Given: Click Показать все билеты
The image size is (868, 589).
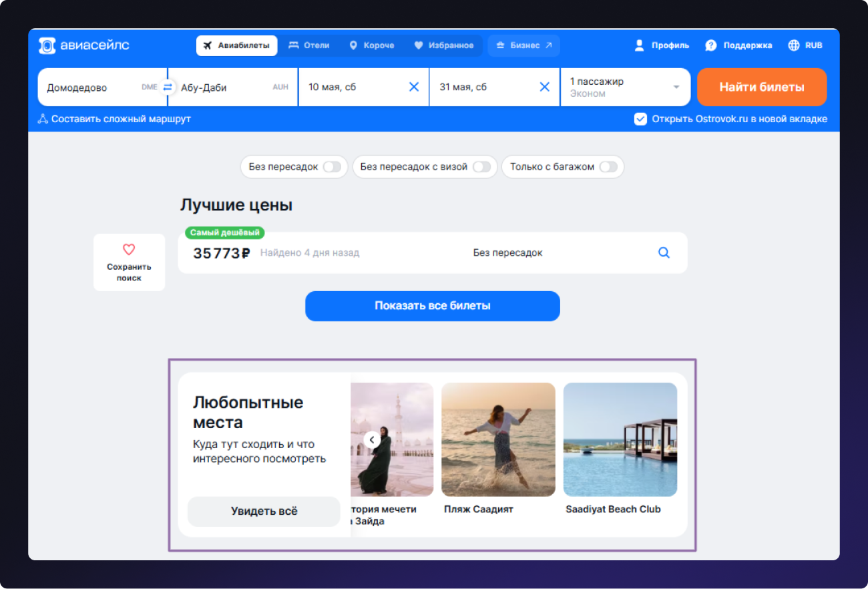Looking at the screenshot, I should (x=433, y=306).
